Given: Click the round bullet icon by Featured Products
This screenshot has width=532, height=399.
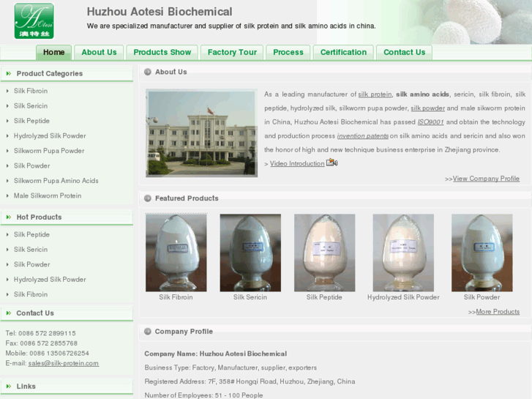Looking at the screenshot, I should click(148, 198).
